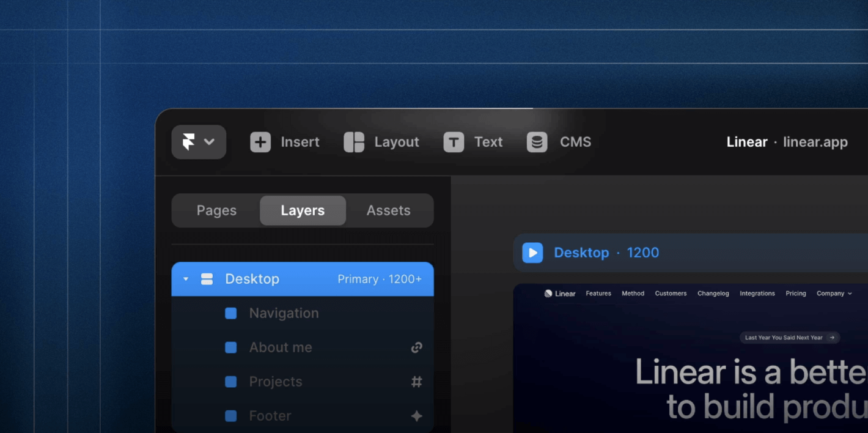Click Integrations in preview navigation
This screenshot has height=433, width=868.
click(x=757, y=294)
